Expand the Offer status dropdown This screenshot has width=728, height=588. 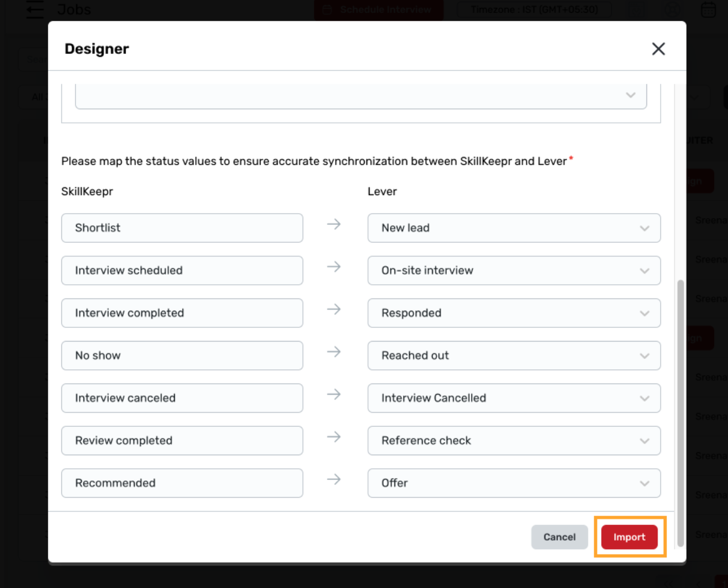point(514,483)
